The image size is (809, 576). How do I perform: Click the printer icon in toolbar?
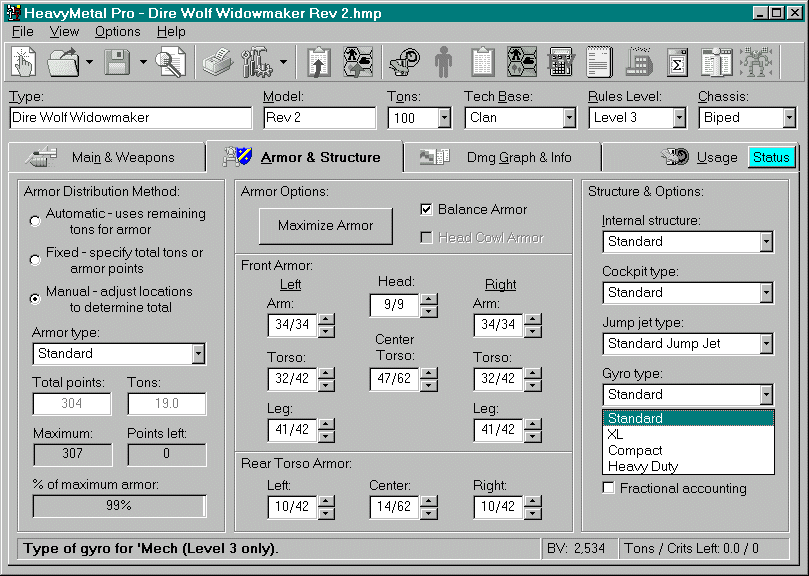tap(218, 62)
